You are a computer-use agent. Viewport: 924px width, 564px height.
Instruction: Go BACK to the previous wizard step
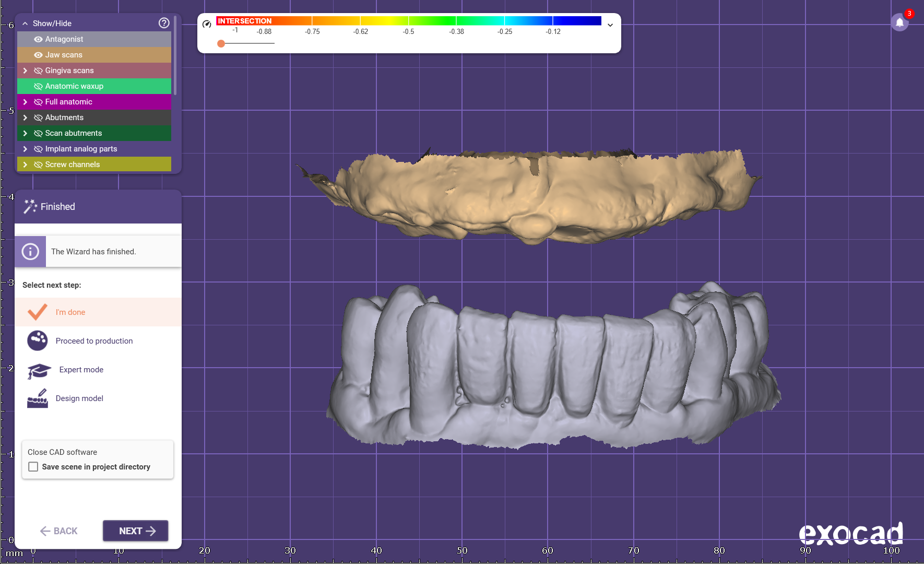point(58,531)
